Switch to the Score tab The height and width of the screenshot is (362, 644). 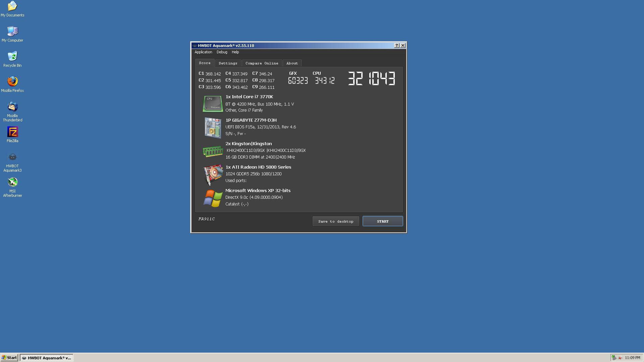[x=205, y=63]
